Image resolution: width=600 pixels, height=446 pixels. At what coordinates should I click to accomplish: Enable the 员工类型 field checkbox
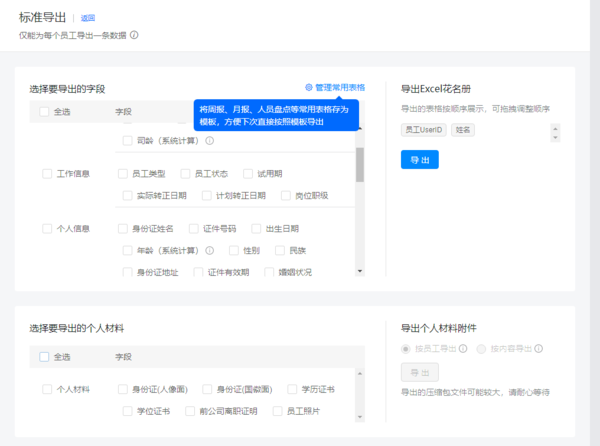pyautogui.click(x=124, y=173)
